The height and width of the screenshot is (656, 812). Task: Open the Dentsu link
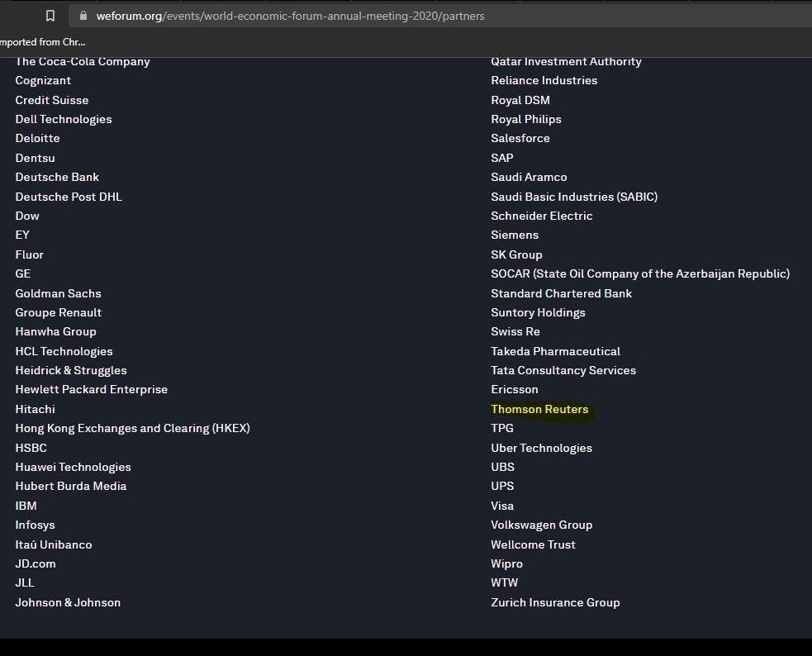tap(35, 158)
